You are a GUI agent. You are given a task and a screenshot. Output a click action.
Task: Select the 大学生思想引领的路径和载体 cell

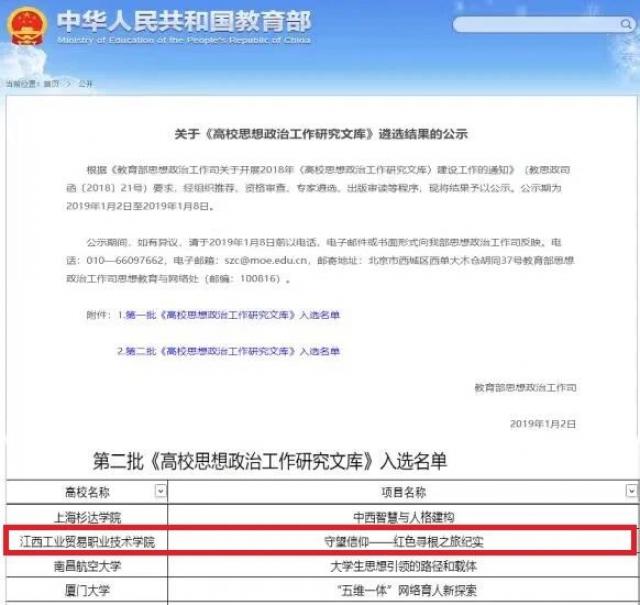[x=403, y=566]
